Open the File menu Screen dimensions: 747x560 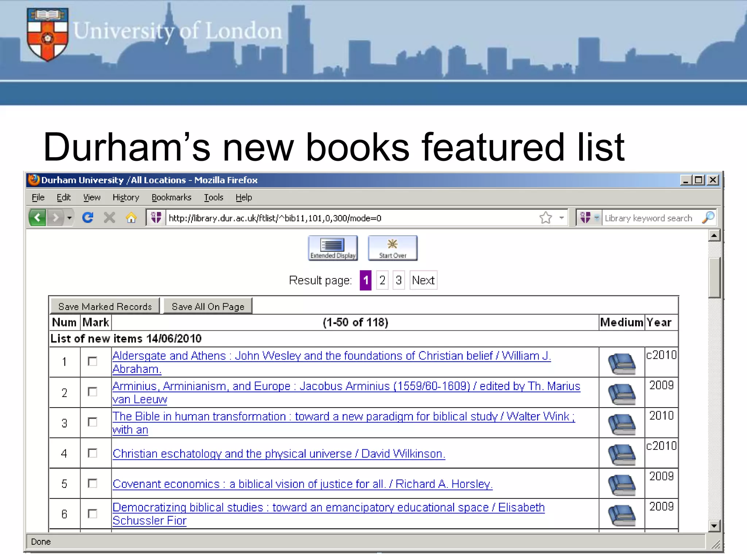[x=38, y=197]
